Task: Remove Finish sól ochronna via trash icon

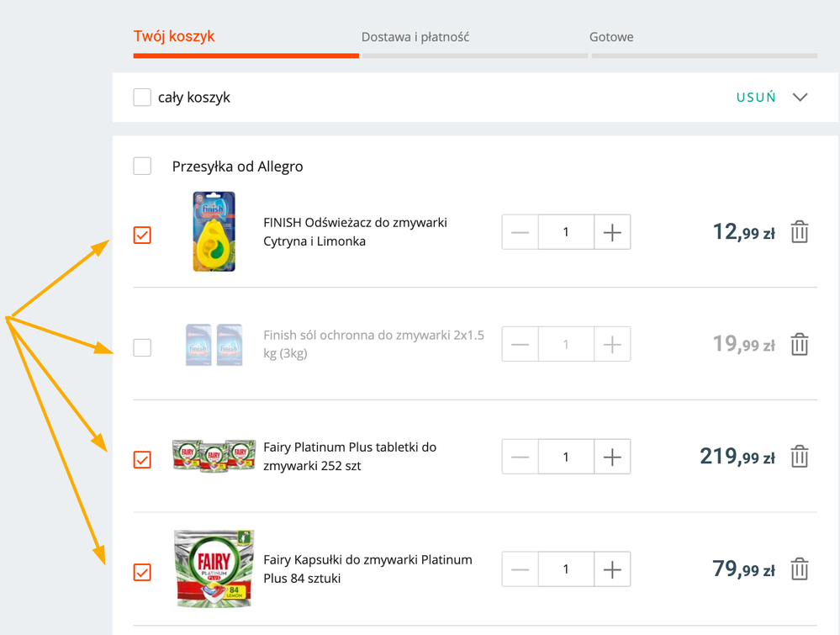Action: (x=800, y=344)
